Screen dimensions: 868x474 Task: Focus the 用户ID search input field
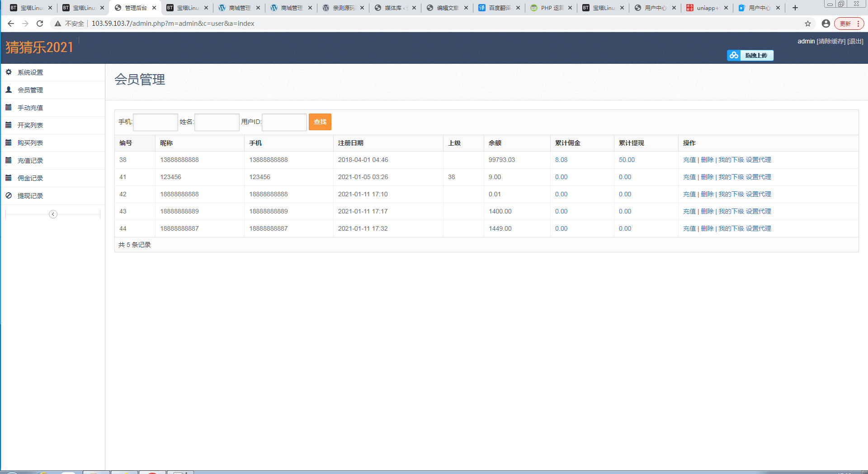point(284,122)
